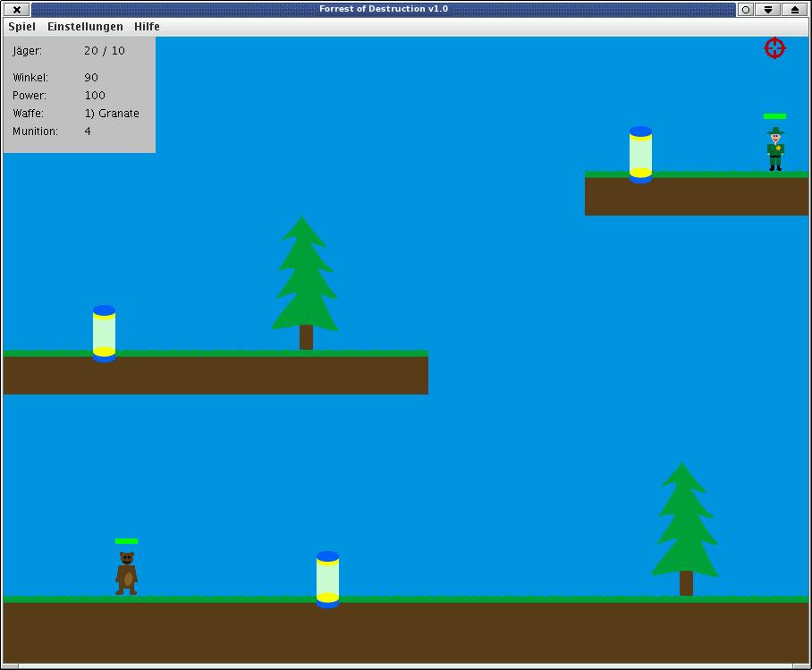812x670 pixels.
Task: Click the Munition value 4
Action: [x=88, y=131]
